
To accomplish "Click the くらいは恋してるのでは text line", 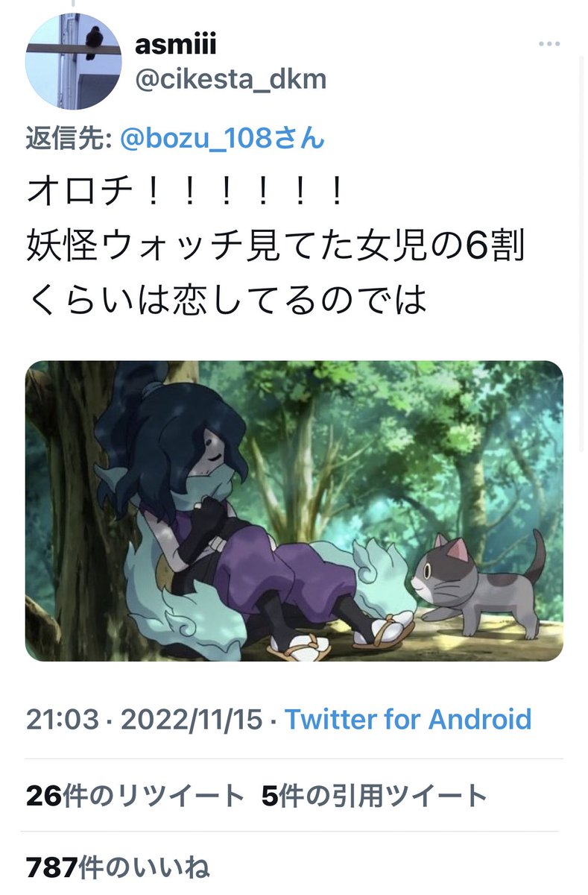I will click(227, 299).
